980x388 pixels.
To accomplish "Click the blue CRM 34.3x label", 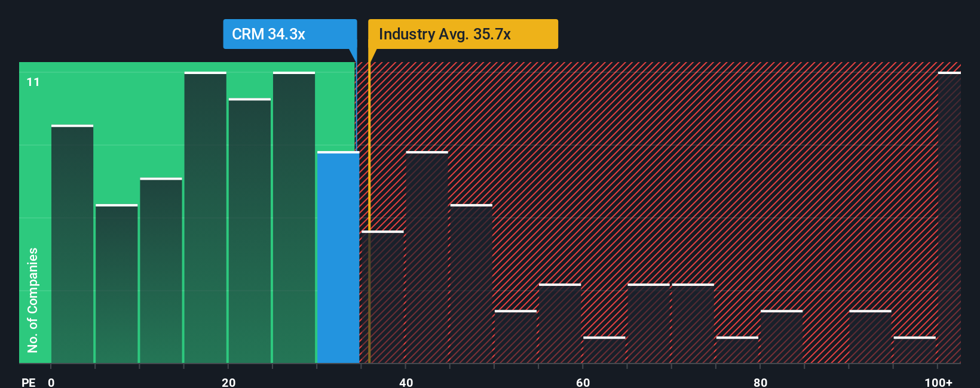I will (x=290, y=34).
